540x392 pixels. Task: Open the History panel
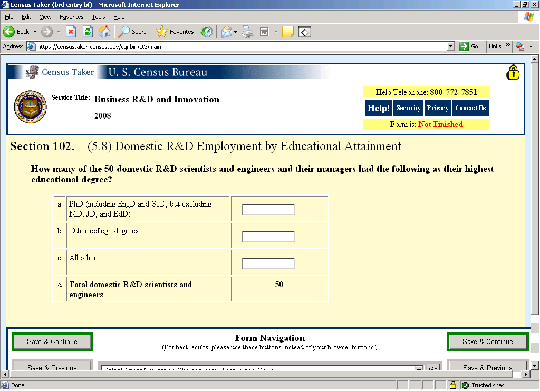206,32
